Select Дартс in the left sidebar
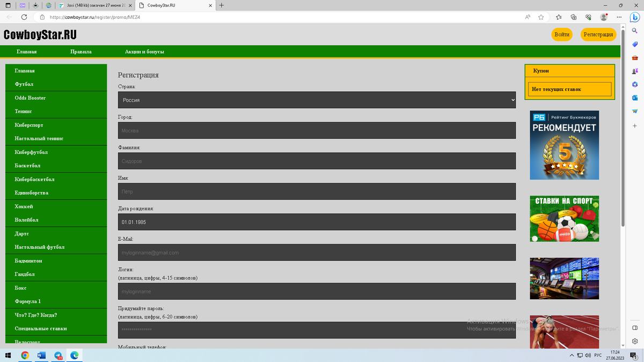 click(56, 234)
